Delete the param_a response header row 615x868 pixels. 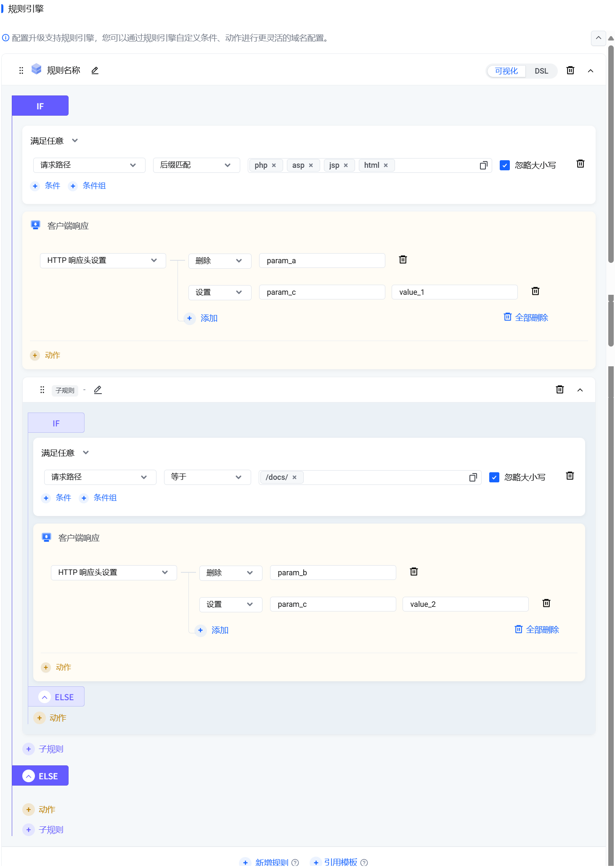point(403,260)
